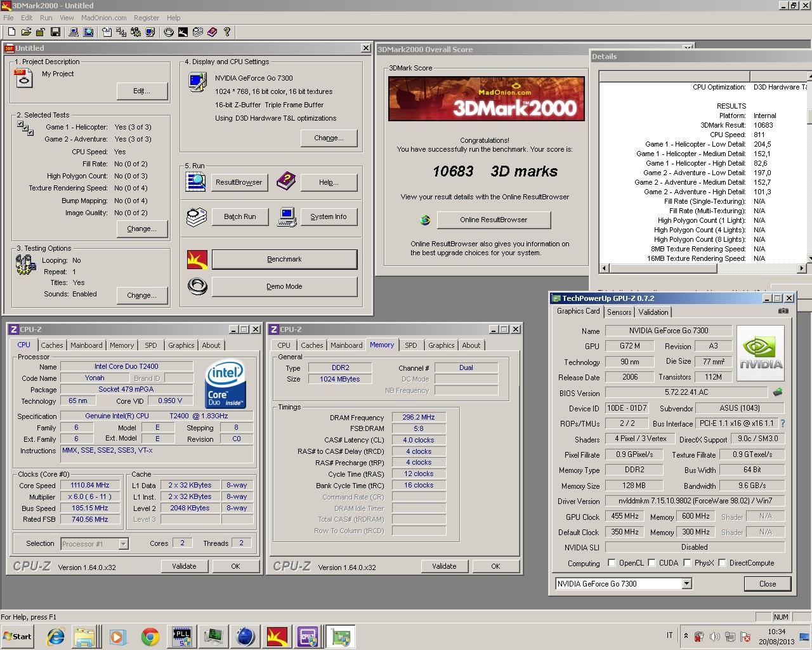Viewport: 812px width, 650px height.
Task: Enable the DirectCompute checkbox in GPU-Z
Action: click(x=722, y=562)
